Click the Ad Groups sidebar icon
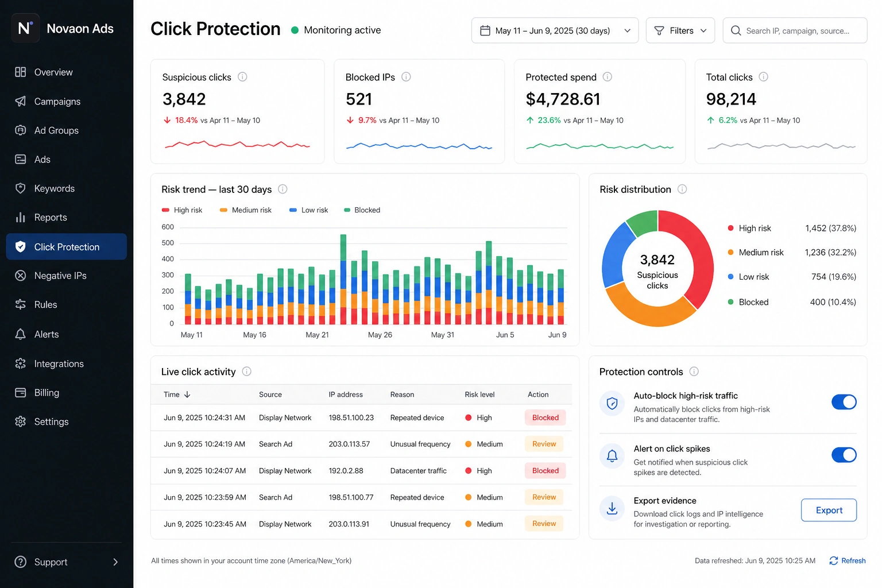 tap(21, 130)
